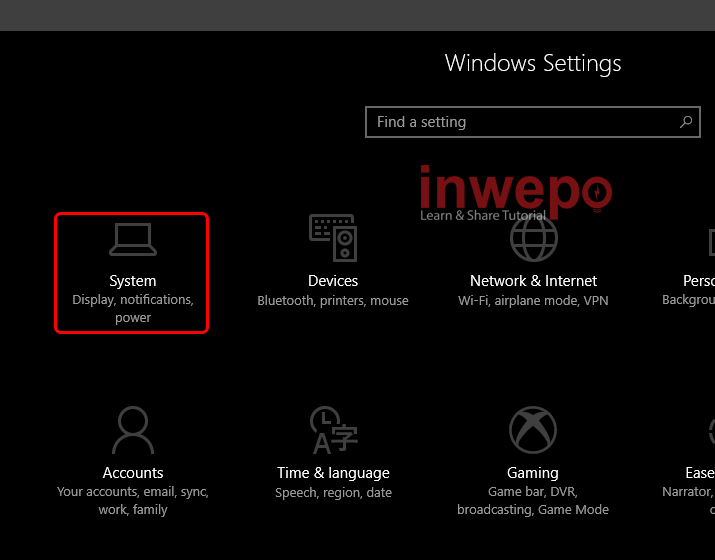The image size is (715, 560).
Task: Click the "Bluetooth, printers, mouse" description
Action: point(333,301)
